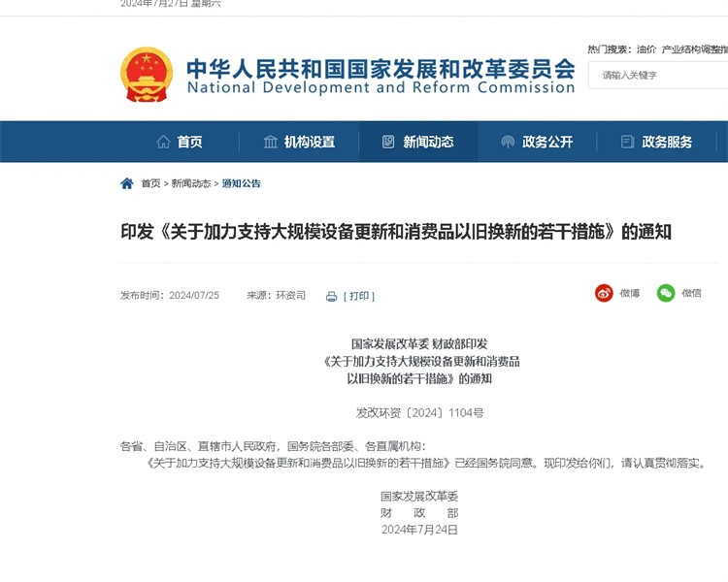Click the newspaper icon beside 新闻动态

click(x=388, y=142)
